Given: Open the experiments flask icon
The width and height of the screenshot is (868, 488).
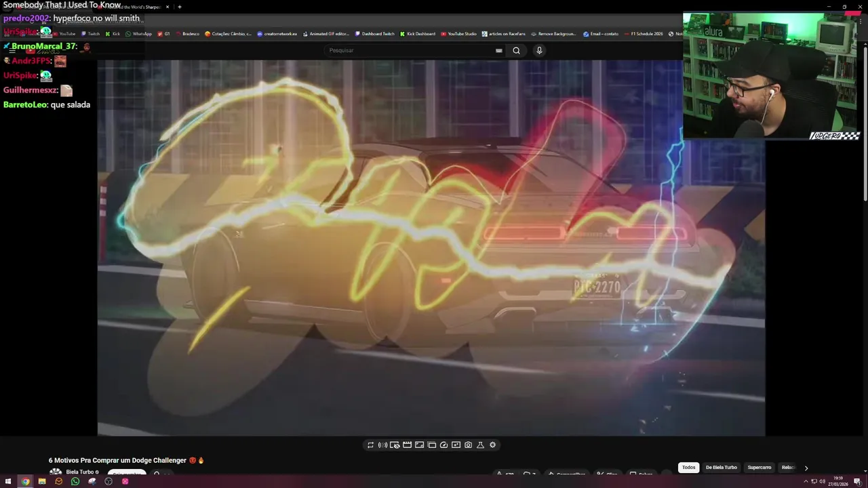Looking at the screenshot, I should point(480,445).
